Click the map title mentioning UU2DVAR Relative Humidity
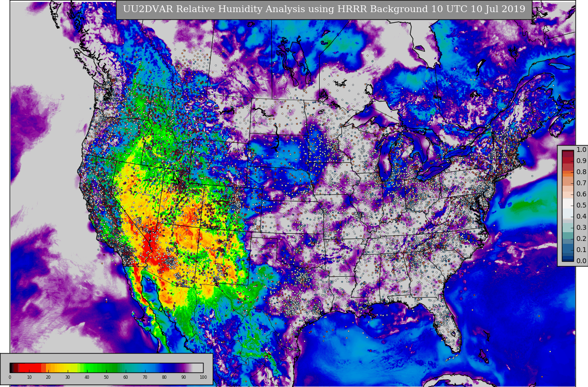The image size is (588, 387). coord(324,9)
